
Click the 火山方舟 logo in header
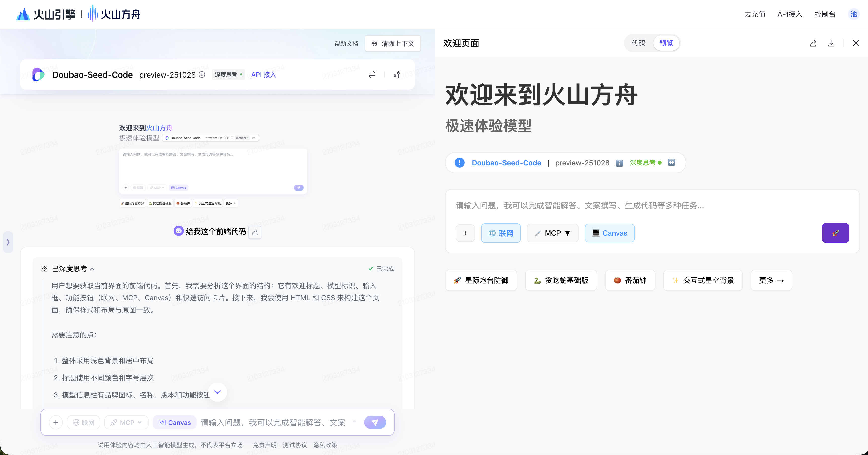click(114, 14)
